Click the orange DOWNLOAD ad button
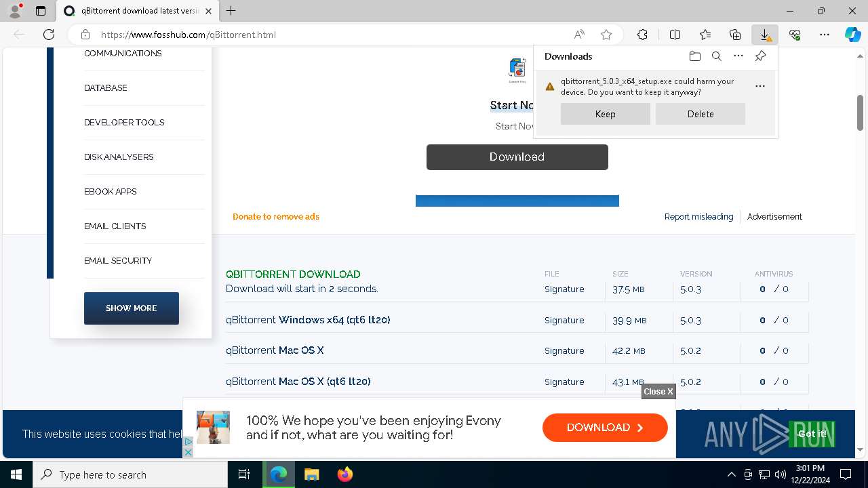 tap(605, 428)
